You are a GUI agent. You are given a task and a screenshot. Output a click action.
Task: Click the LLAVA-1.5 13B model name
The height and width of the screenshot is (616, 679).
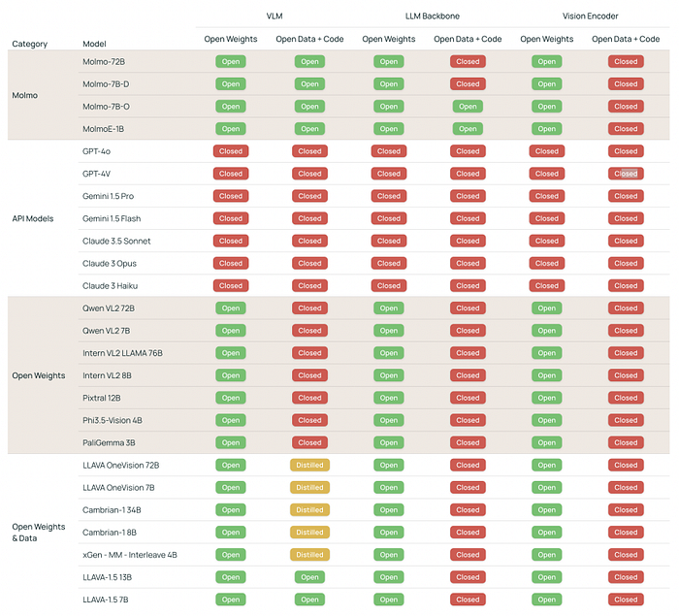click(107, 577)
